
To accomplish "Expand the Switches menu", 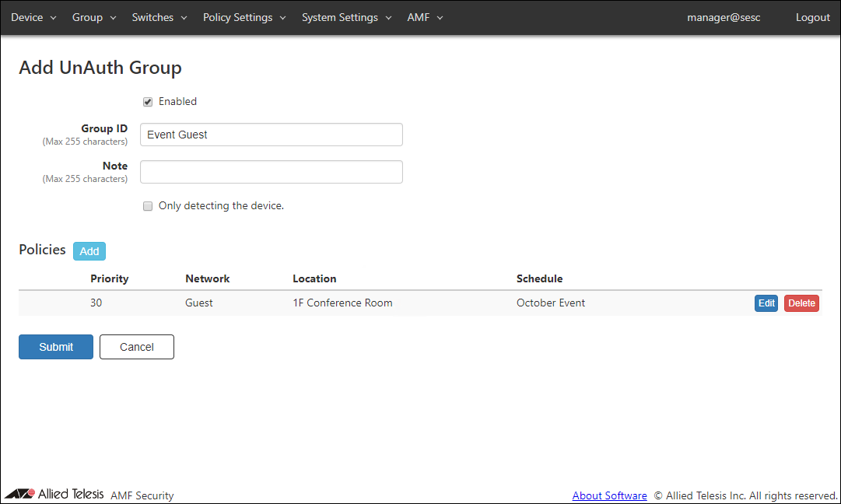I will (159, 17).
